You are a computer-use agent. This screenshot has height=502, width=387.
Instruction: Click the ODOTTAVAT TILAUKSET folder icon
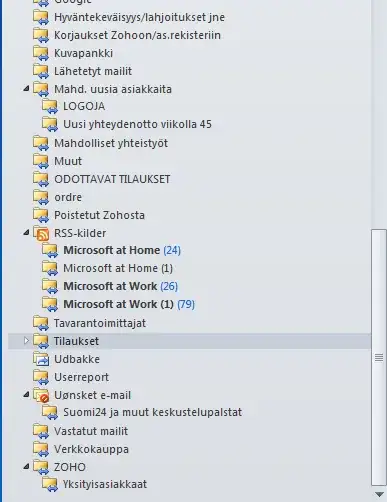pos(41,179)
